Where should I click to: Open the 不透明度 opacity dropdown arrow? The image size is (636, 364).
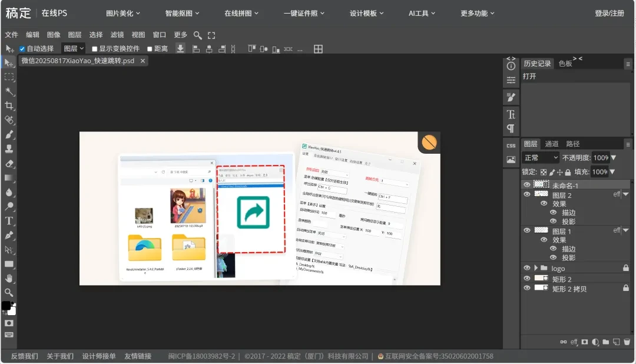[x=613, y=157]
